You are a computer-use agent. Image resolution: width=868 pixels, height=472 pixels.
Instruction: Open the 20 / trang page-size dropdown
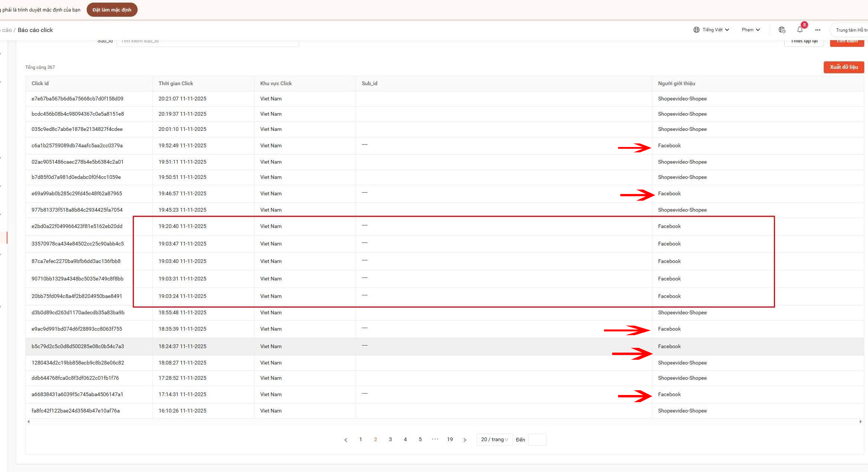[494, 439]
